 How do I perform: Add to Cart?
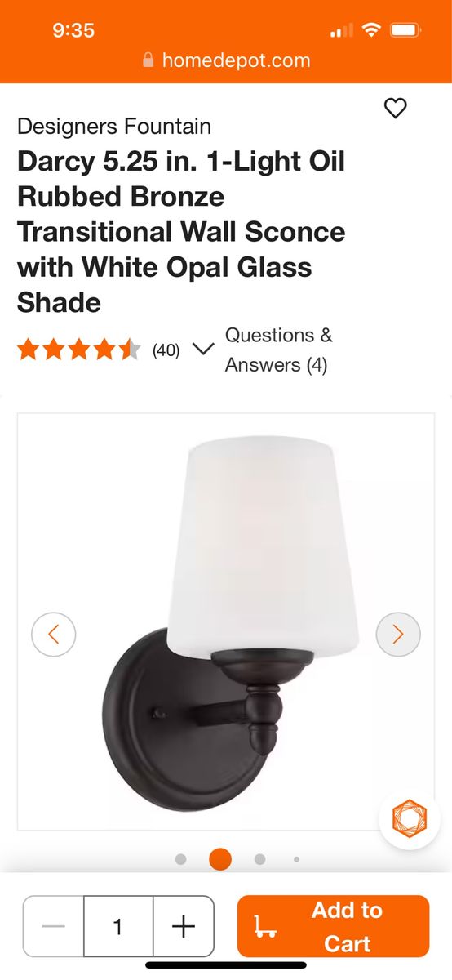[x=333, y=926]
